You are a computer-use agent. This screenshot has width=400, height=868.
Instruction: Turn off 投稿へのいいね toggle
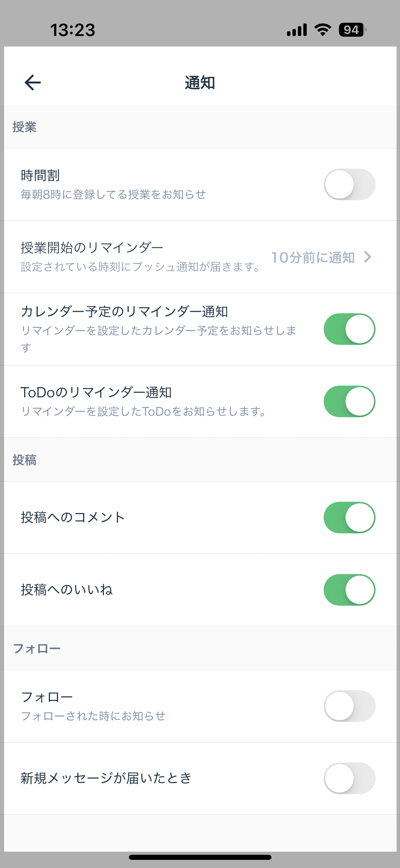pyautogui.click(x=349, y=590)
